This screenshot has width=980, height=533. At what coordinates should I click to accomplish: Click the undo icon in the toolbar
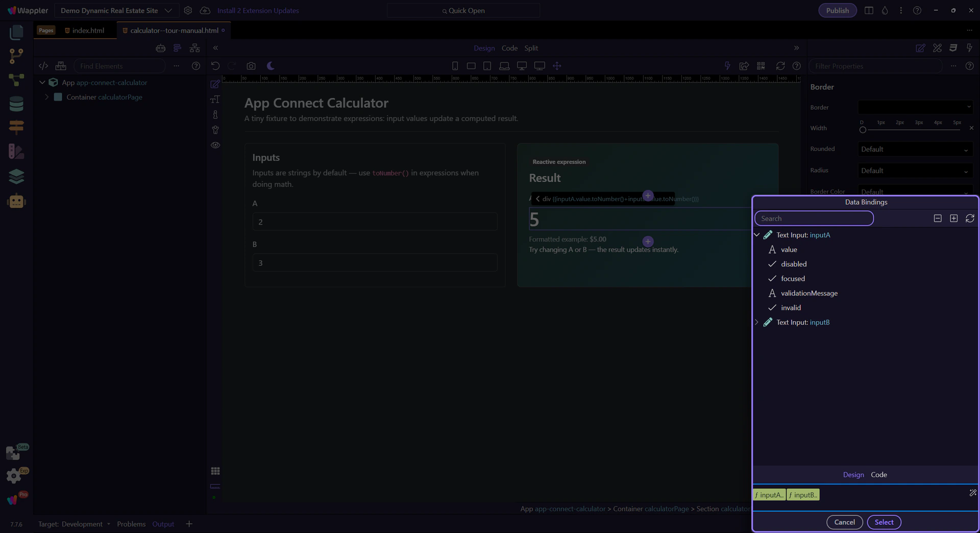coord(215,66)
